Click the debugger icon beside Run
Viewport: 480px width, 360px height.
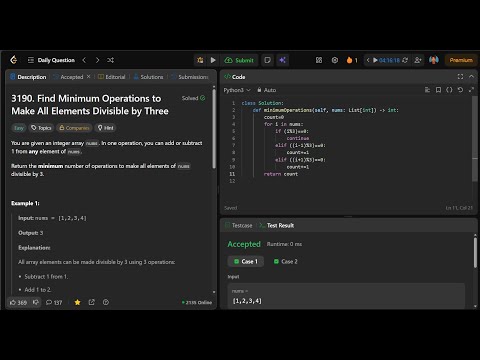pyautogui.click(x=200, y=60)
